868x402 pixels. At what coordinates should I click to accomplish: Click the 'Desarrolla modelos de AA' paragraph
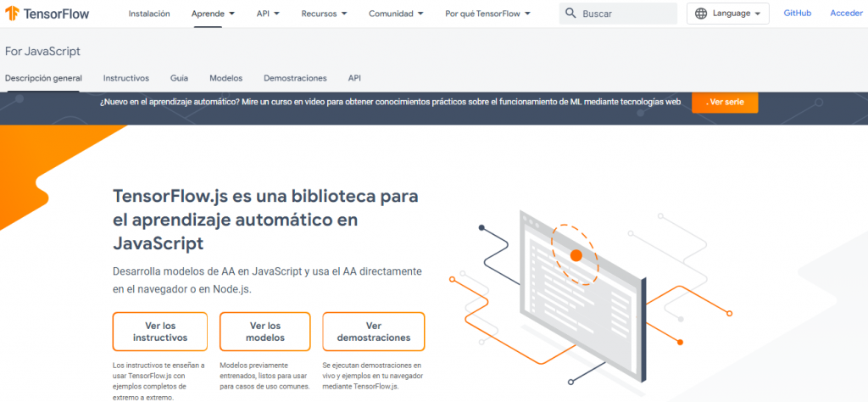tap(267, 280)
